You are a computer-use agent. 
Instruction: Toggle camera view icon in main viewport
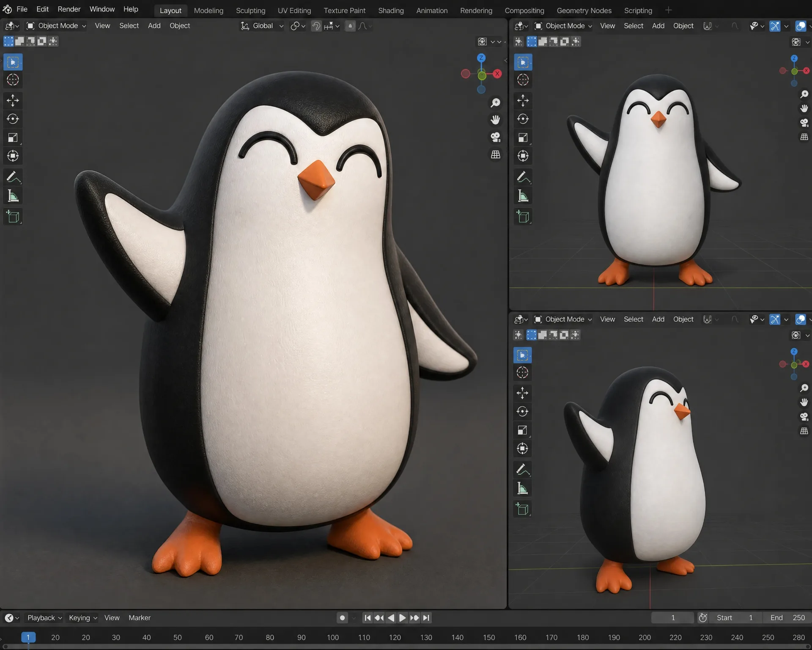(x=495, y=137)
